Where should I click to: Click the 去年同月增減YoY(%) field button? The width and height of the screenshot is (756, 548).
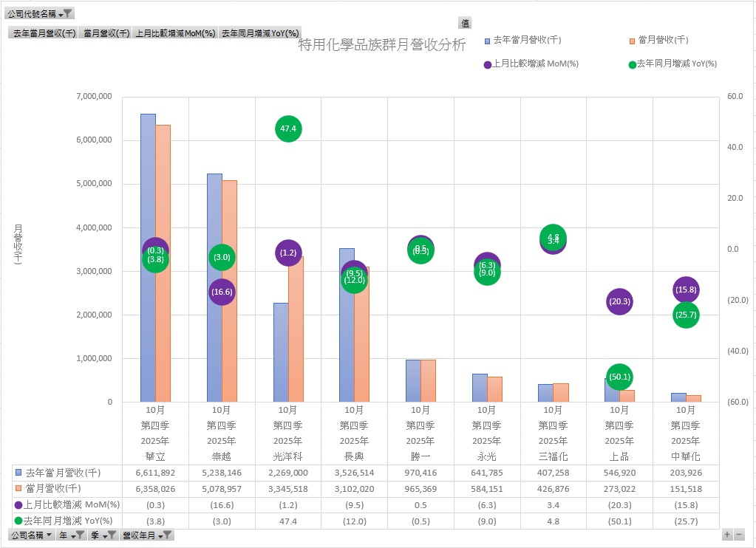pos(260,32)
